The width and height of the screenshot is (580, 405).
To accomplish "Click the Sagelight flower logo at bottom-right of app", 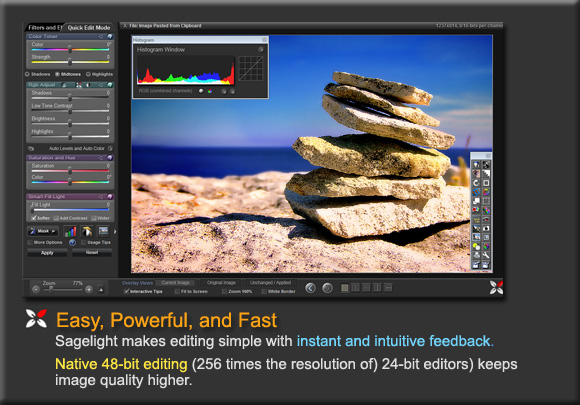I will coord(496,287).
